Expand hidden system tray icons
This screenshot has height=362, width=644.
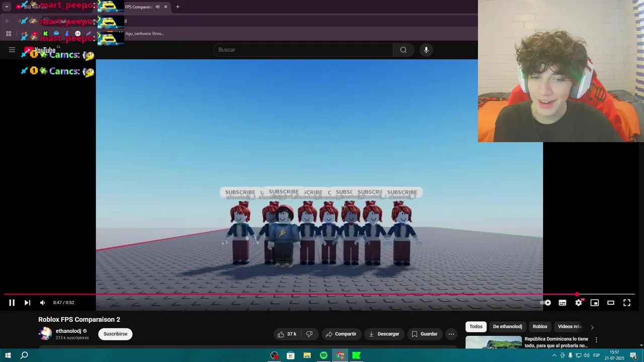pyautogui.click(x=554, y=355)
